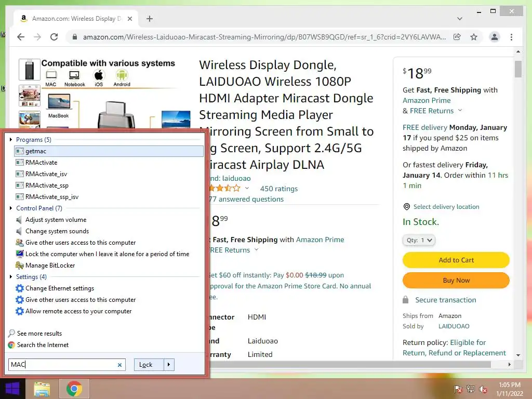Image resolution: width=532 pixels, height=399 pixels.
Task: Open the tab search chevron
Action: coord(459,19)
